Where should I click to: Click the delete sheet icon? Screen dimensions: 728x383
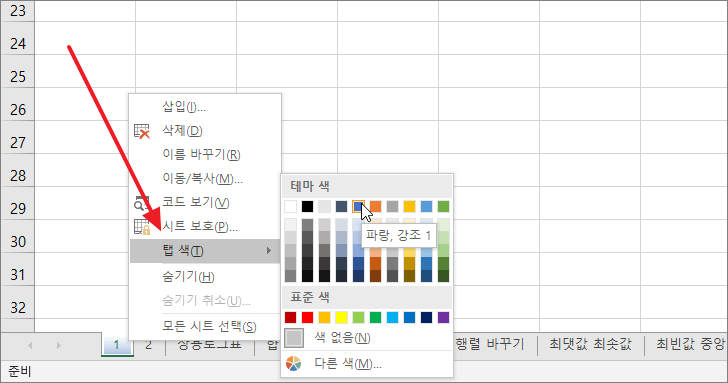pos(142,131)
